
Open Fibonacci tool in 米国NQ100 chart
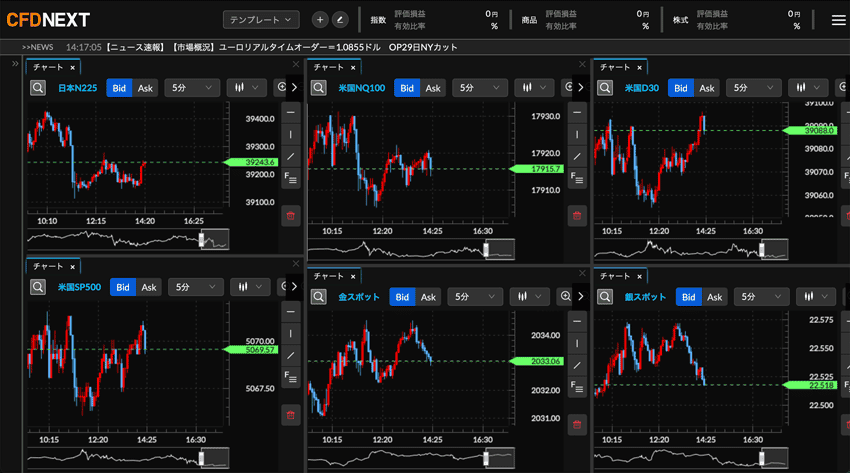click(577, 178)
